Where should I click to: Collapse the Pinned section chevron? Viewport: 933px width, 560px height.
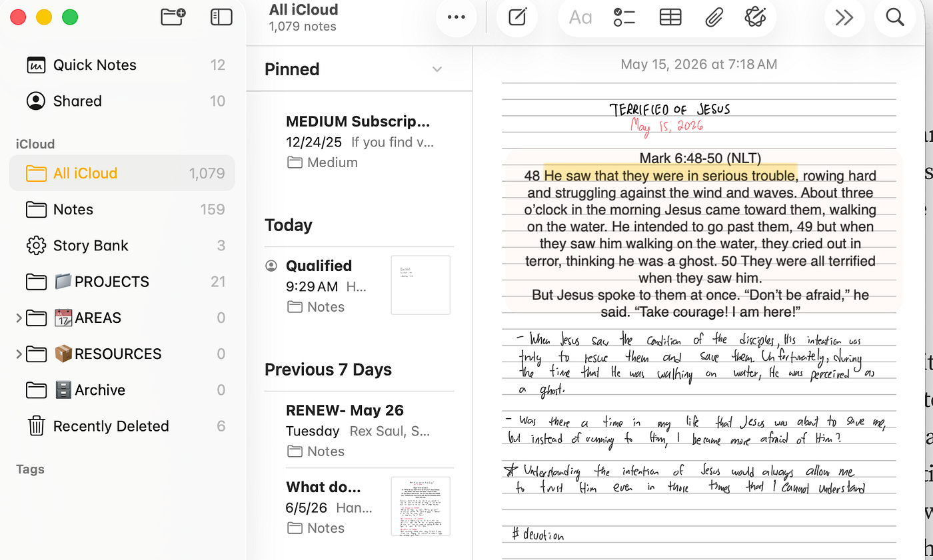coord(437,69)
